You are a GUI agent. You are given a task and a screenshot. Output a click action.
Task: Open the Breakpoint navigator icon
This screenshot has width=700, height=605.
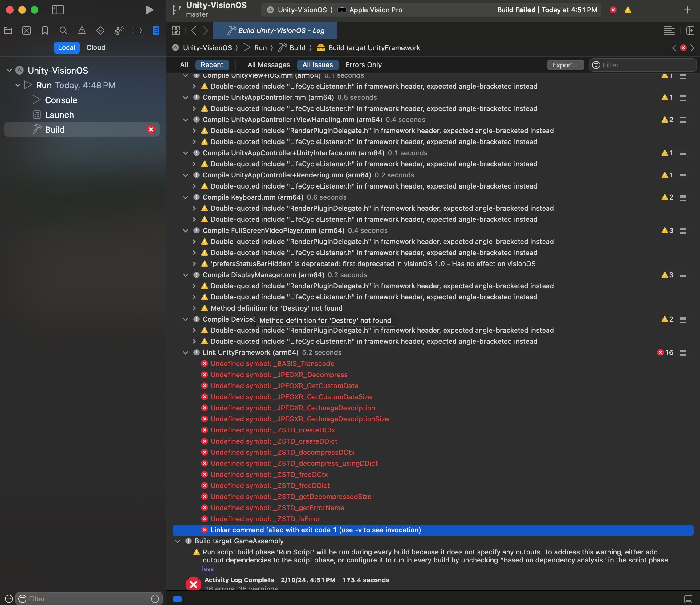pyautogui.click(x=137, y=31)
